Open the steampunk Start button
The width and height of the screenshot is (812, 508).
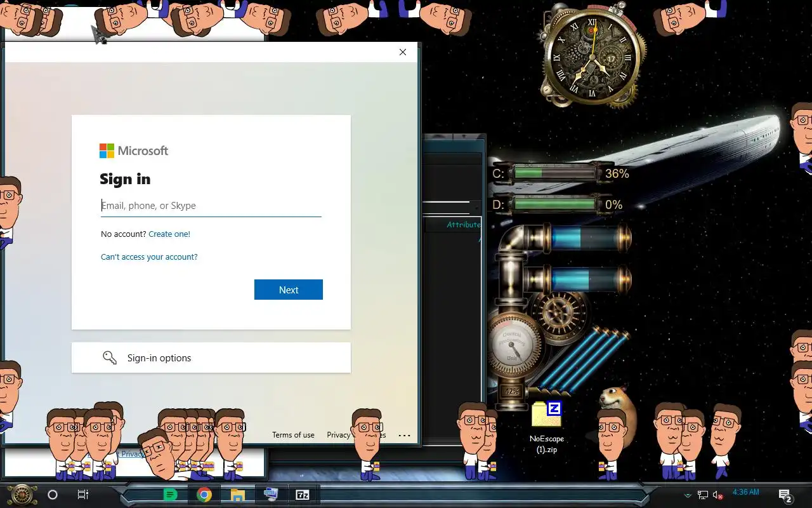(22, 494)
